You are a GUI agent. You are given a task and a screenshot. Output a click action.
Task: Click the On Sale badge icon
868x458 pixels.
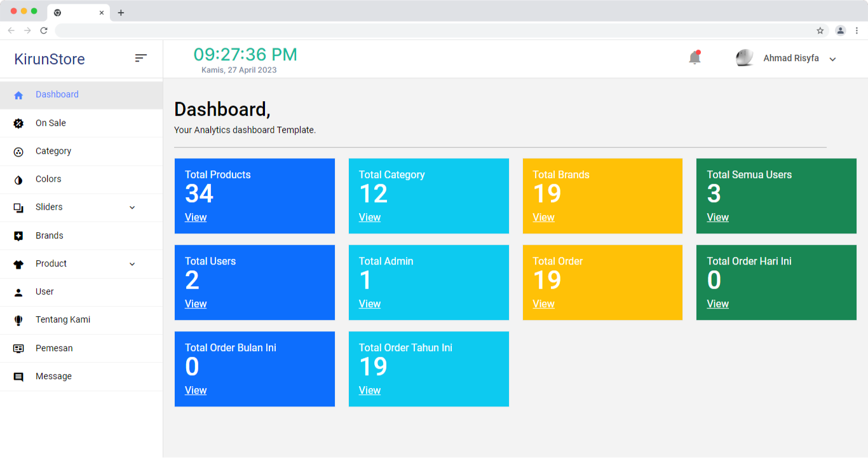point(18,123)
